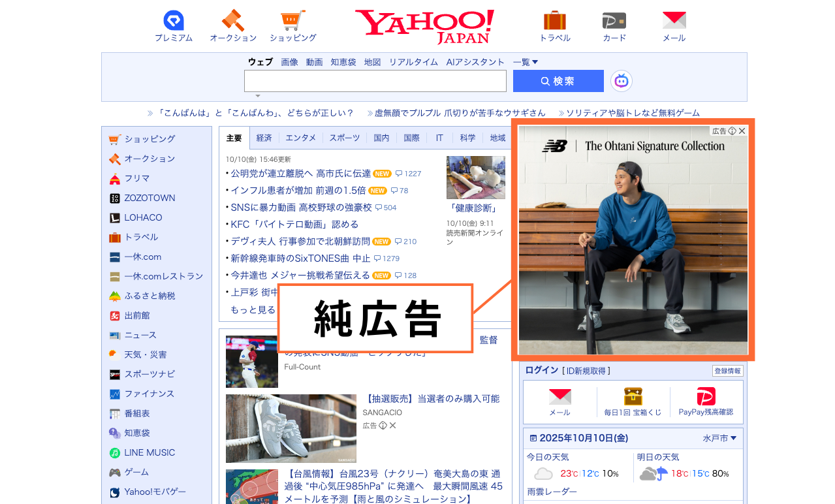Image resolution: width=835 pixels, height=504 pixels.
Task: Click the もっと見る link
Action: tap(253, 309)
